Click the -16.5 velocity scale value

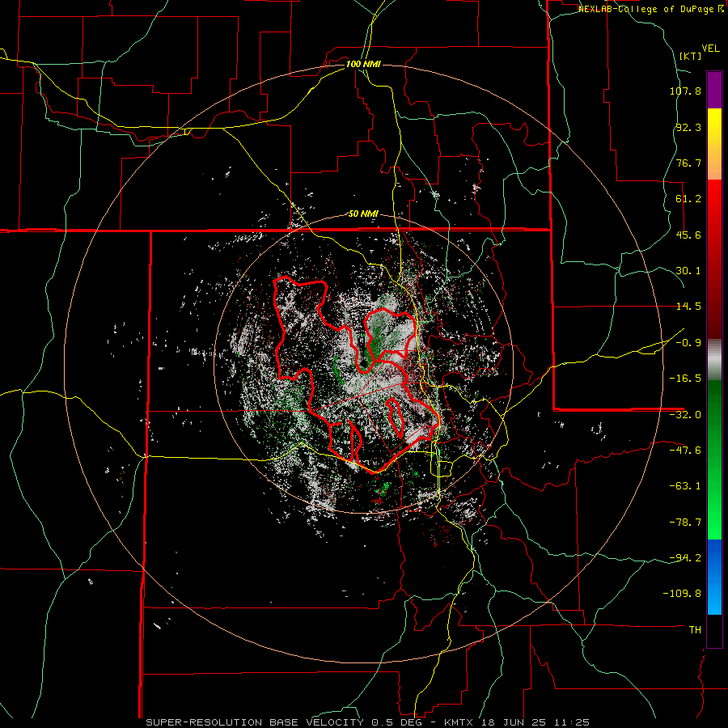pos(685,379)
